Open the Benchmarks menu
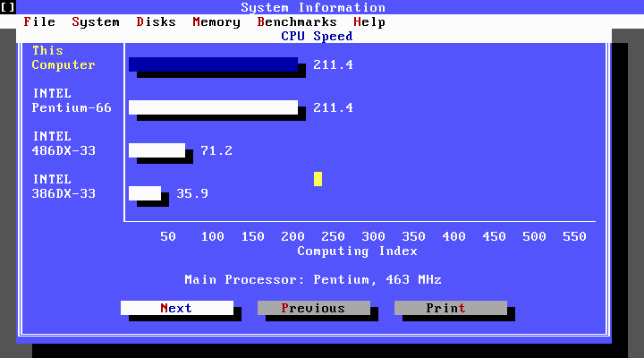 point(297,21)
